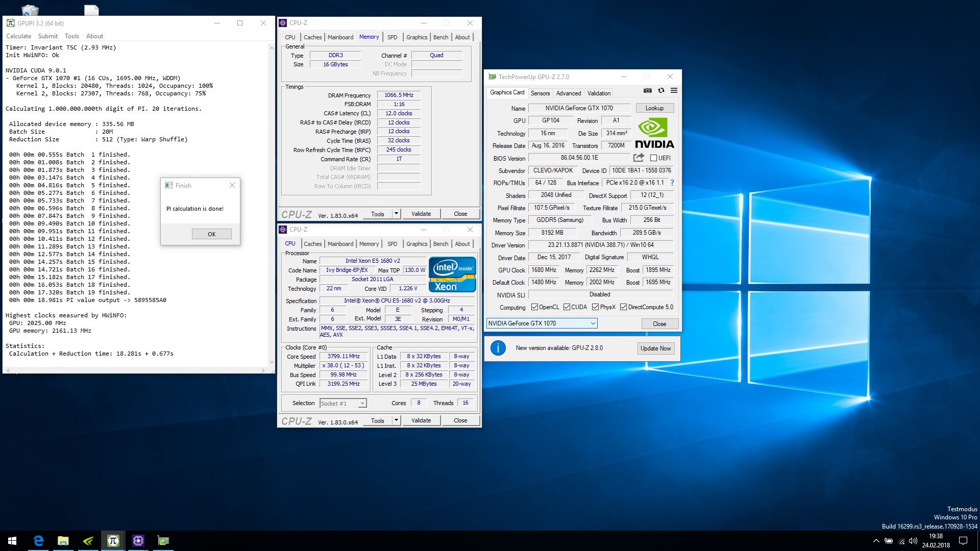Viewport: 980px width, 551px height.
Task: Toggle the DirectCompute 5.0 checkbox
Action: coord(623,307)
